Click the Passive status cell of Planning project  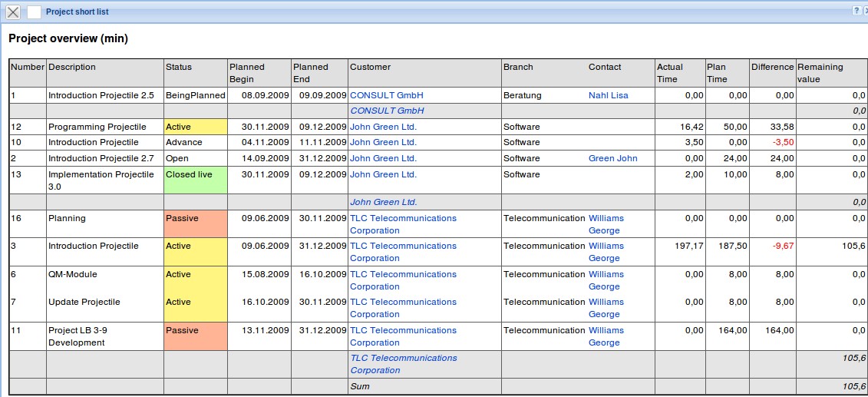196,223
